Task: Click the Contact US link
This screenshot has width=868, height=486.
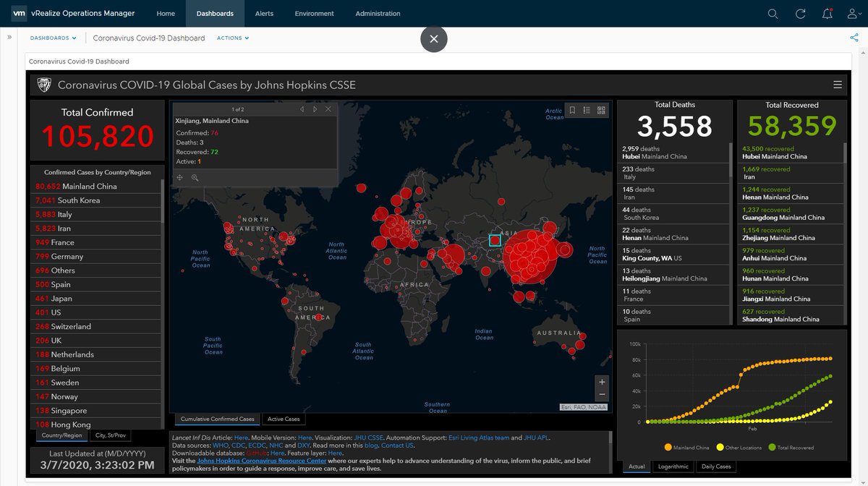Action: tap(398, 445)
